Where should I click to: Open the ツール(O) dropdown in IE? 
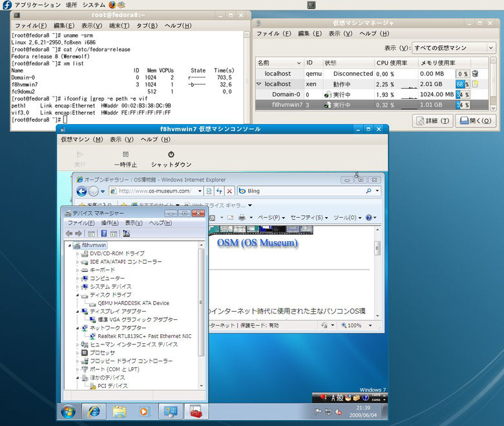click(x=348, y=218)
